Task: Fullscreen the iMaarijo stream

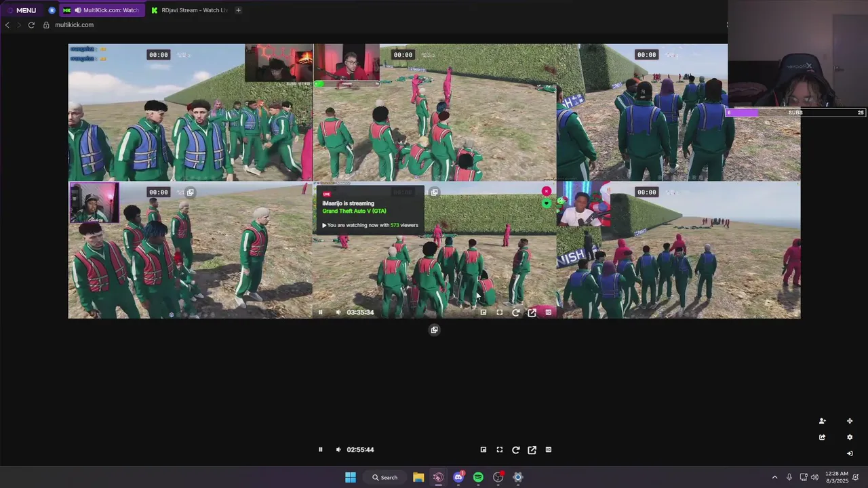Action: (x=500, y=312)
